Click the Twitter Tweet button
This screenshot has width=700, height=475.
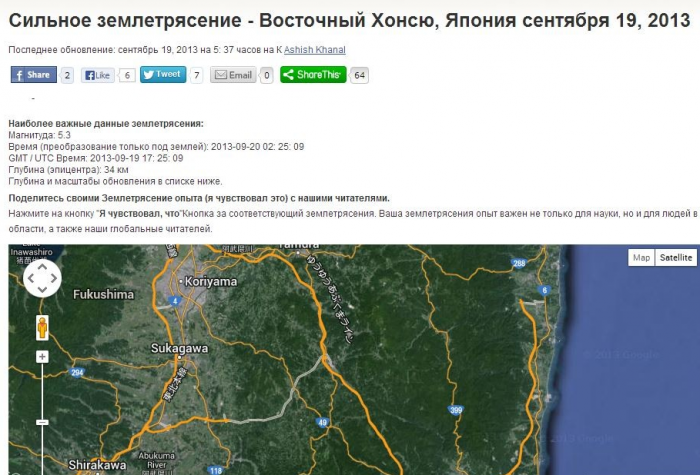coord(162,75)
